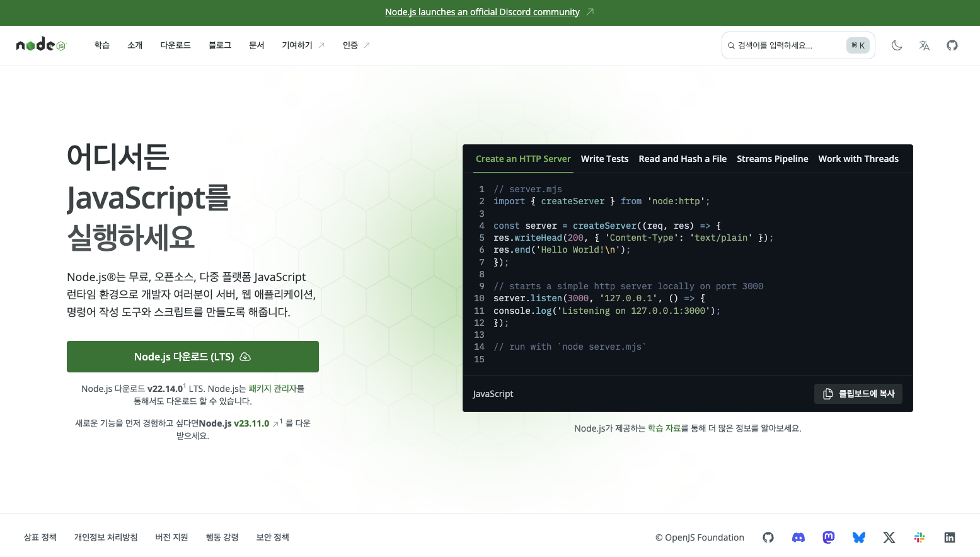This screenshot has width=980, height=557.
Task: Open the footer Mastodon icon
Action: coord(829,537)
